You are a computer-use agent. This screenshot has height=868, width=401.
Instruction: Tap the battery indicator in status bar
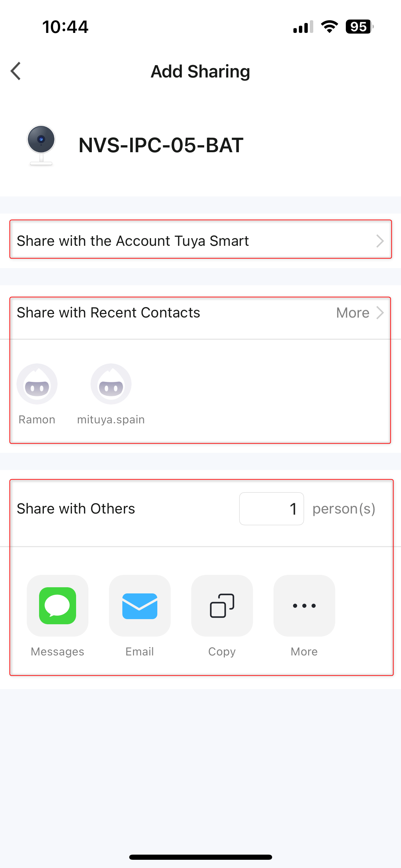(360, 27)
